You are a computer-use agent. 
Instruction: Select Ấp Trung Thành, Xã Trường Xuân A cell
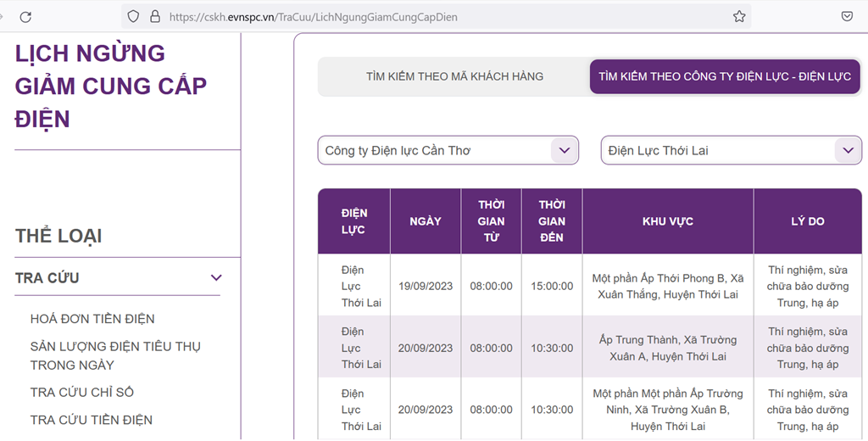668,348
